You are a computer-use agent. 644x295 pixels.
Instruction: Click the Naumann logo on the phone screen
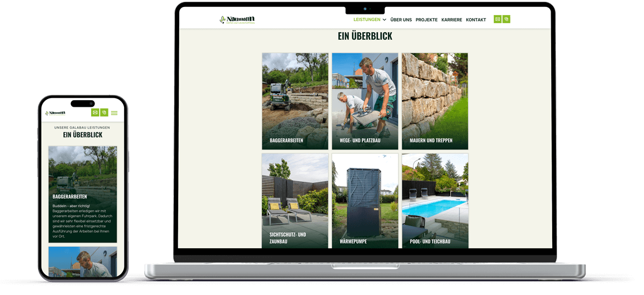55,113
